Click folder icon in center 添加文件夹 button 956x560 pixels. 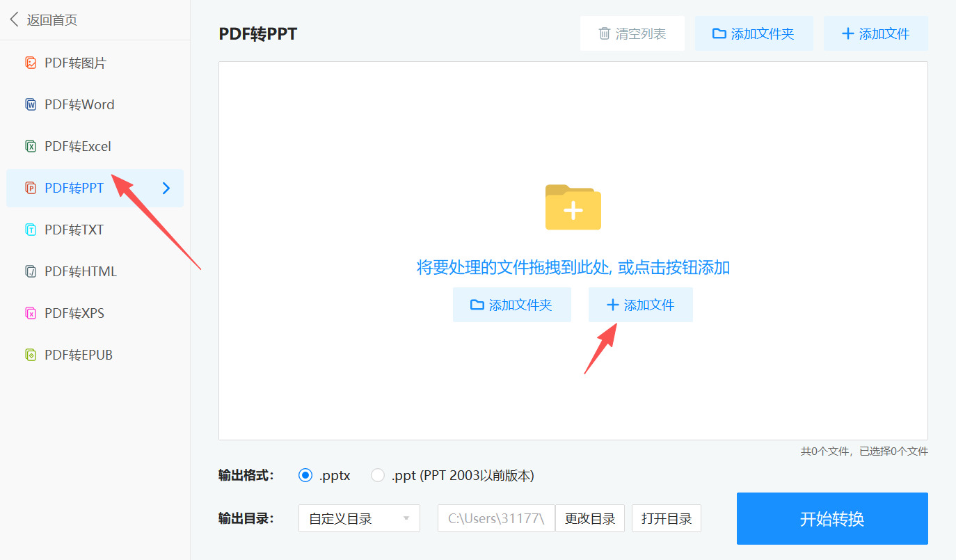pos(477,305)
